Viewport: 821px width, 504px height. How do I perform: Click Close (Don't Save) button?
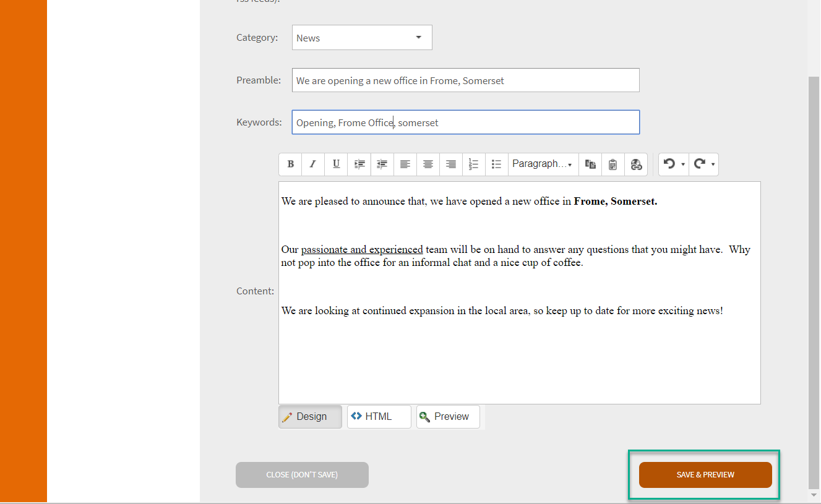tap(302, 475)
